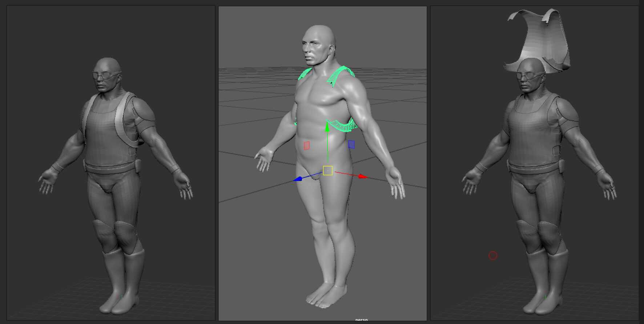Click the green Y-axis arrow of the move manipulator
Image resolution: width=644 pixels, height=324 pixels.
click(x=327, y=127)
